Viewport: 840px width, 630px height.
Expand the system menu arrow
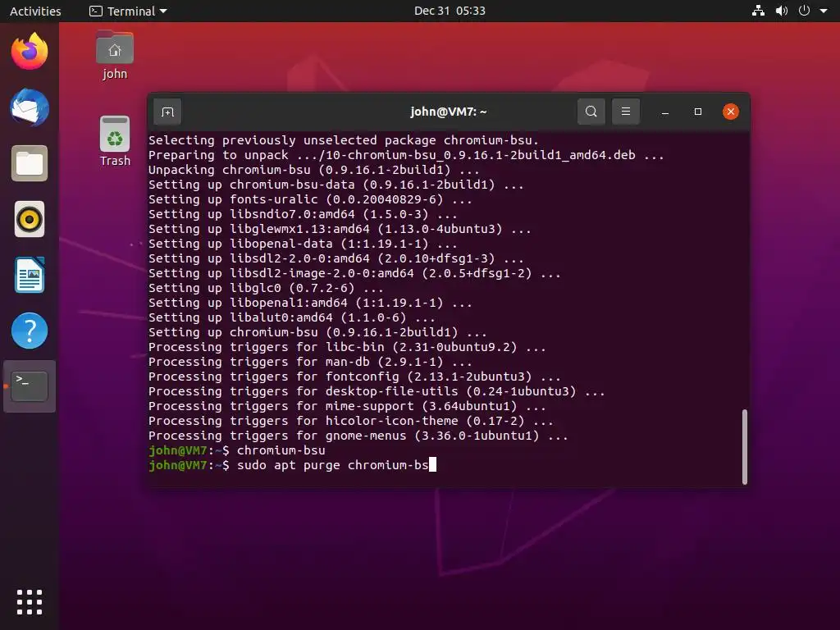[824, 11]
